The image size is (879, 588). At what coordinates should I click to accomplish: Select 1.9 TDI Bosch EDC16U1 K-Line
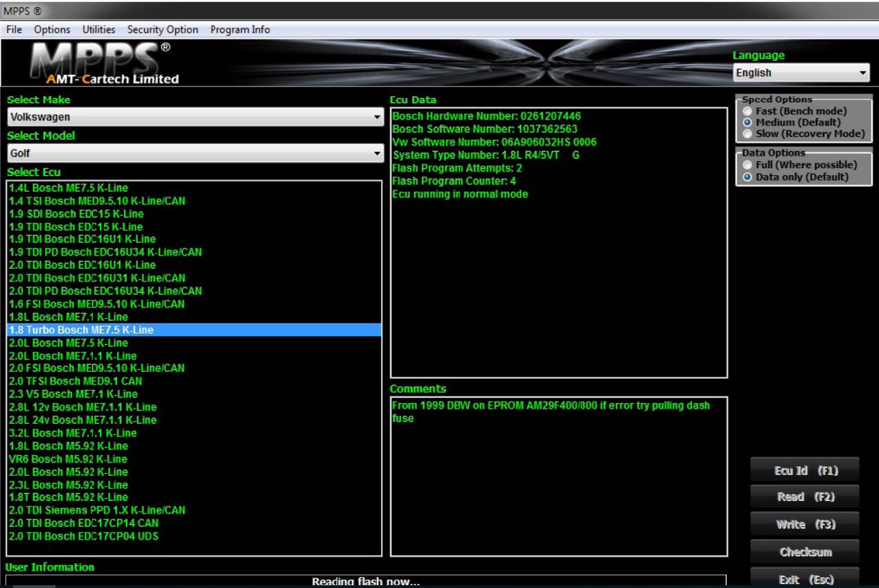pyautogui.click(x=195, y=240)
